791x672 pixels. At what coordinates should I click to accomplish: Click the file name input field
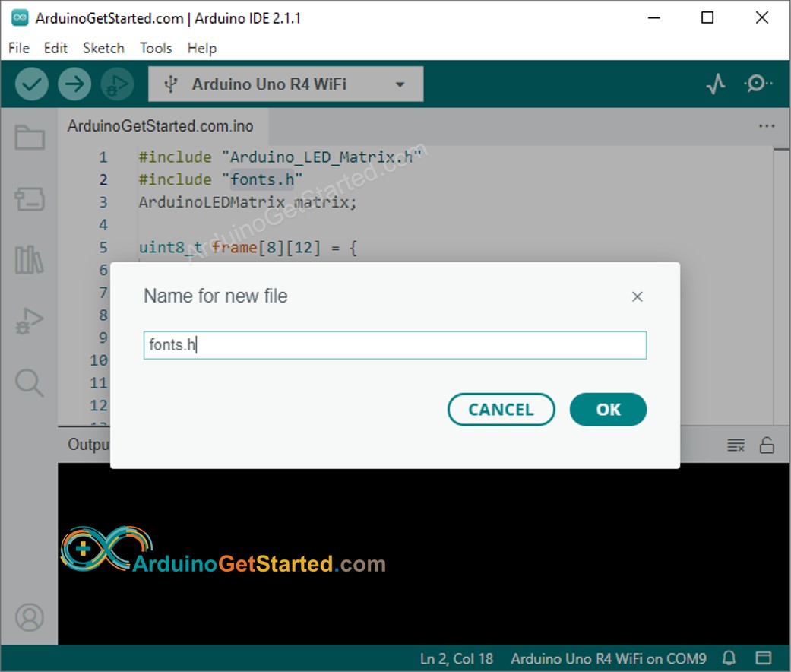pyautogui.click(x=394, y=345)
